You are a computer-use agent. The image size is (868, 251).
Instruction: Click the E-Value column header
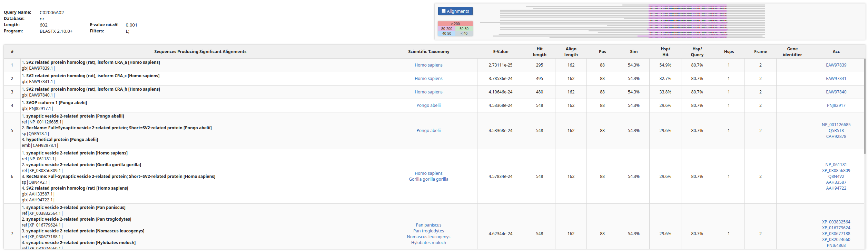[500, 51]
